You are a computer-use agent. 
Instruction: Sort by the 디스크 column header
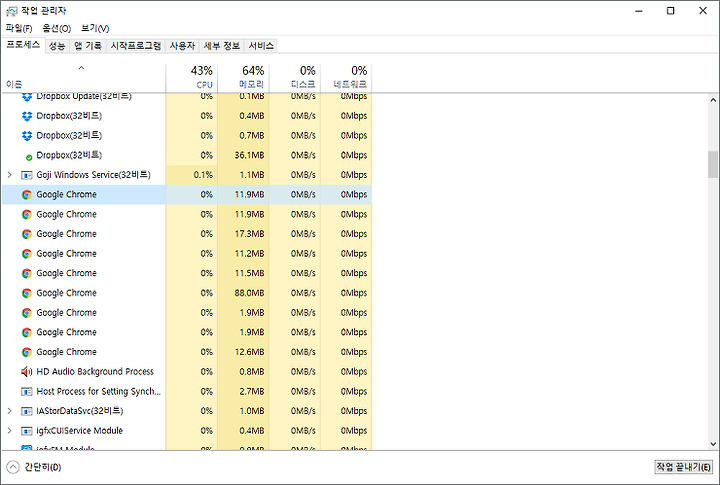(295, 78)
